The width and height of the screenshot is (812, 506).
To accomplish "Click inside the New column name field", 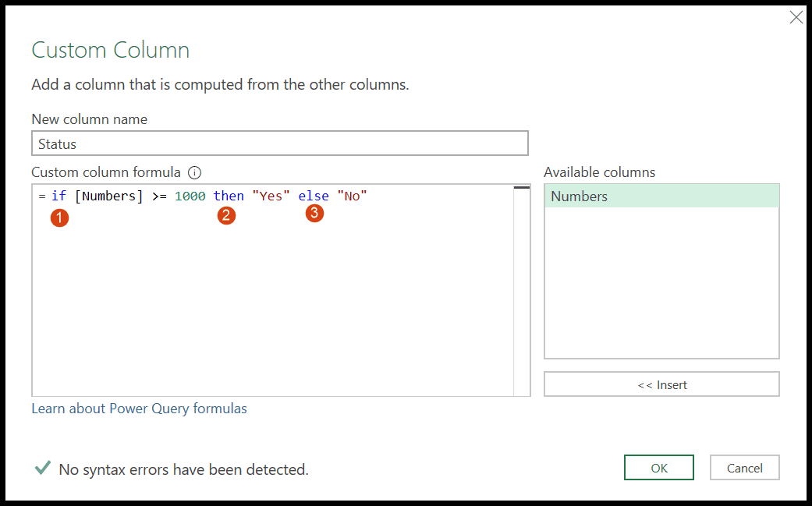I will coord(279,143).
